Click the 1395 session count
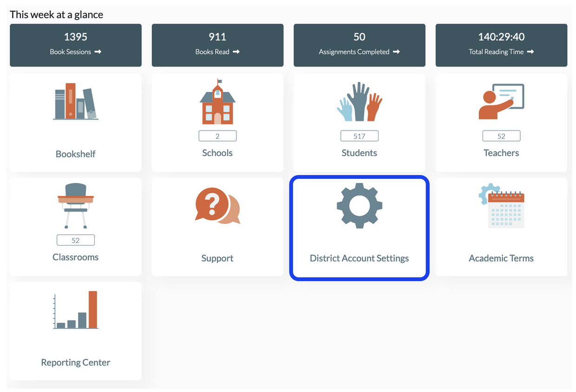Viewport: 576px width, 392px height. coord(76,37)
